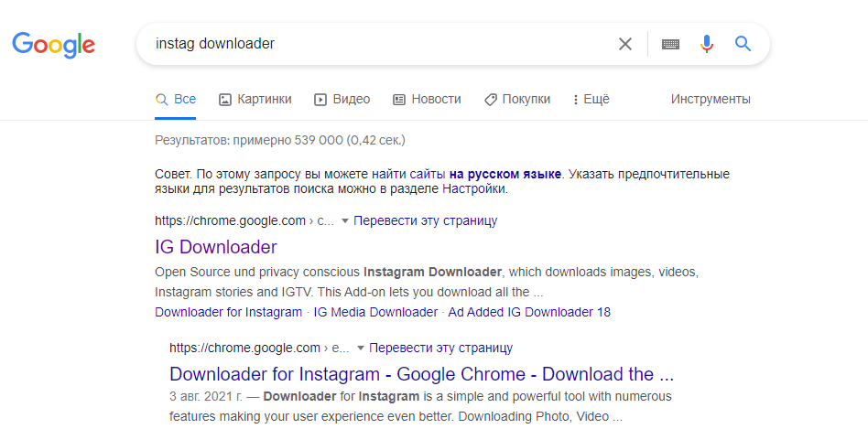The height and width of the screenshot is (429, 868).
Task: Click 'Перевести эту страницу' for IG Downloader result
Action: point(425,221)
